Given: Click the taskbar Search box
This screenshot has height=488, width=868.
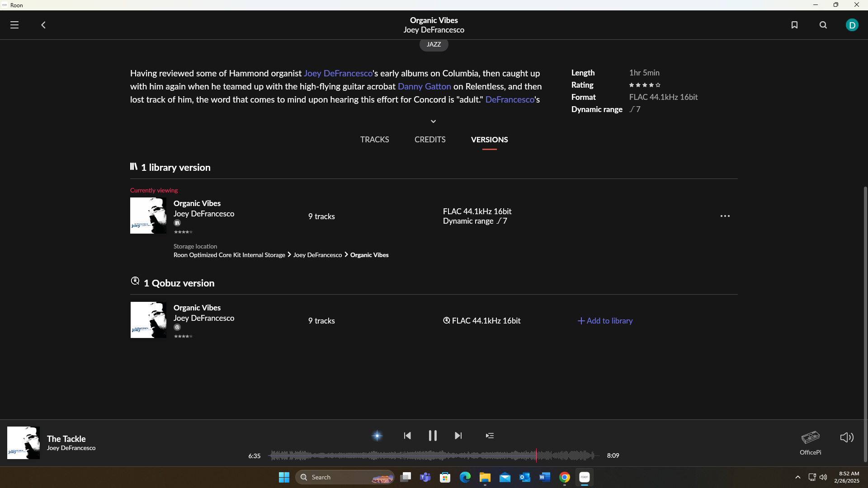Looking at the screenshot, I should pos(345,477).
